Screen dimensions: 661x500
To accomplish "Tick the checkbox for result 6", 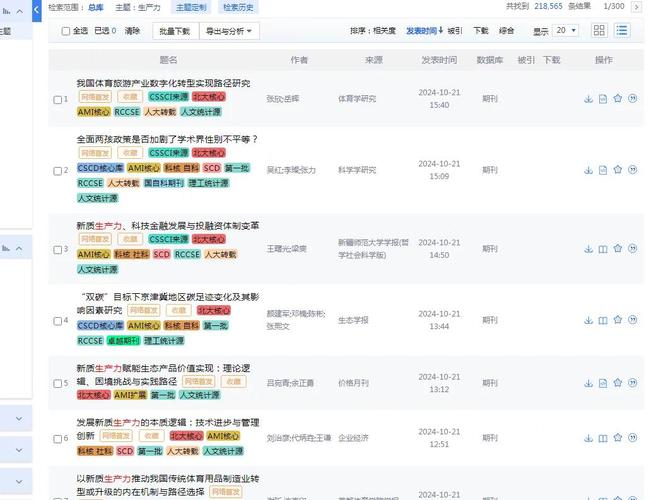I will pos(58,439).
